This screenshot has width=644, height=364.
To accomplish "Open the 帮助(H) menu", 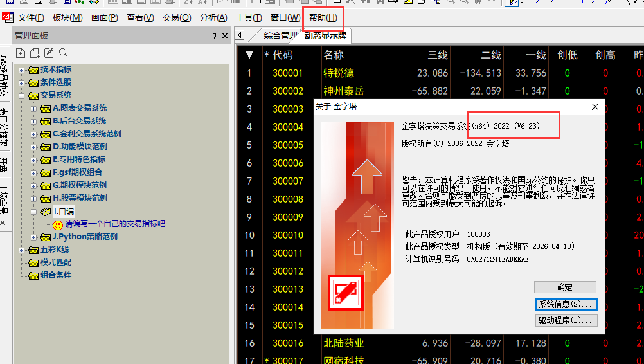I will [x=323, y=17].
